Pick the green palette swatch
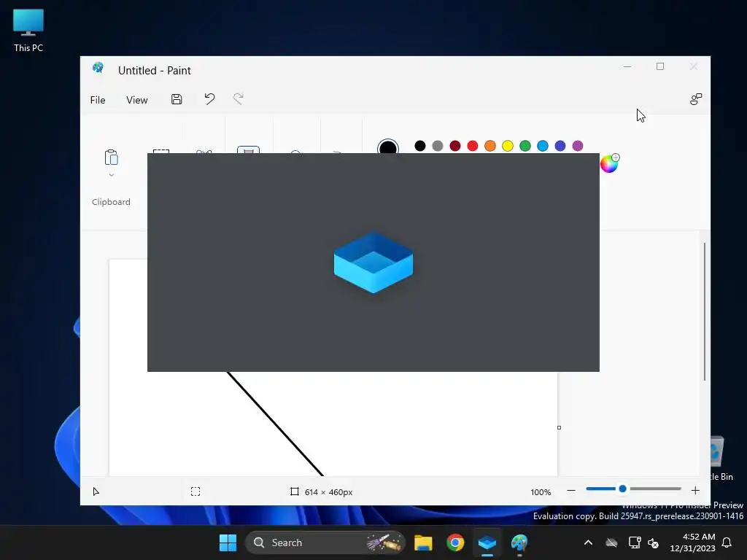This screenshot has height=560, width=747. 525,146
